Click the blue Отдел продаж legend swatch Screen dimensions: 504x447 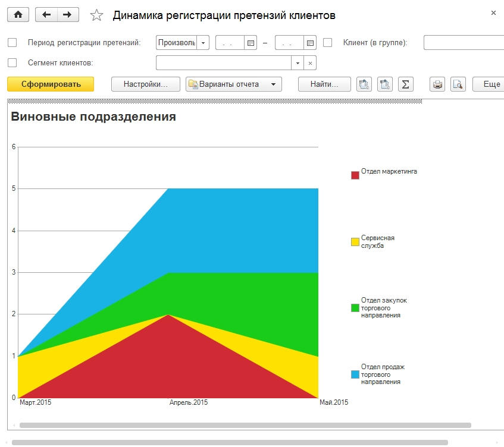(355, 374)
